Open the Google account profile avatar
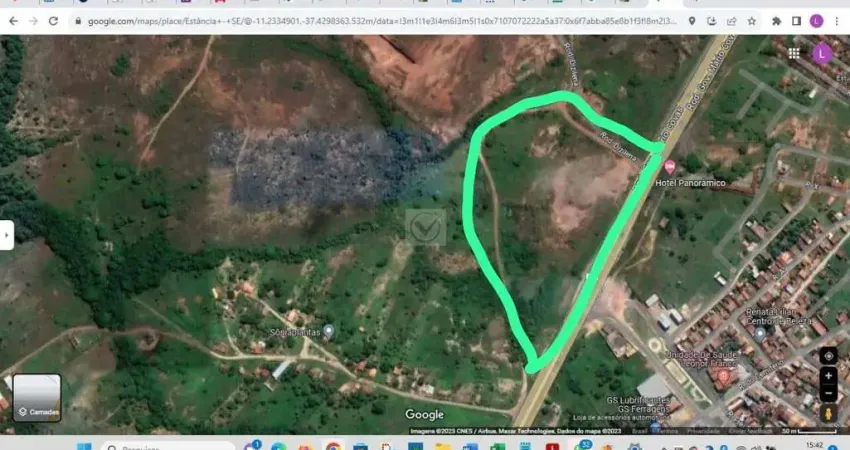Viewport: 850px width, 450px height. click(x=822, y=54)
